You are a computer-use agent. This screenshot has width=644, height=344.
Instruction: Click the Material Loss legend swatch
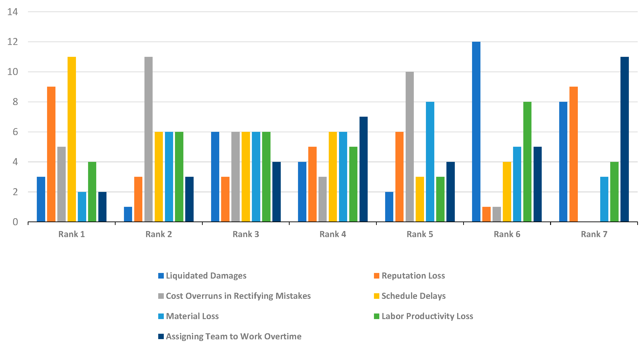[x=161, y=316]
